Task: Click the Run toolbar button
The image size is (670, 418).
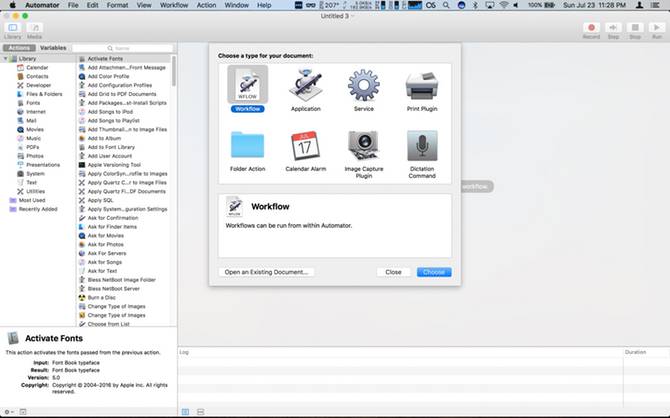Action: pos(657,30)
